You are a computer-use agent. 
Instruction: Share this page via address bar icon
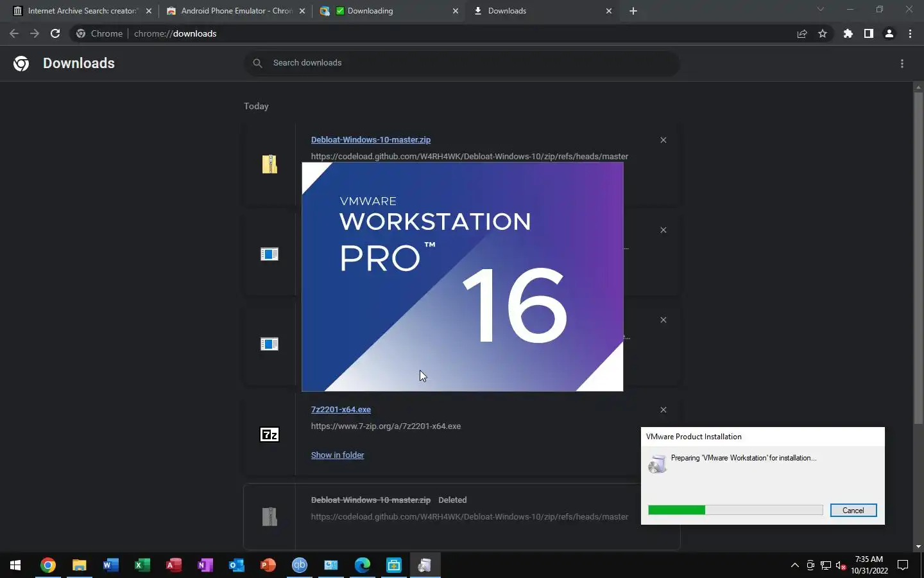click(x=802, y=33)
